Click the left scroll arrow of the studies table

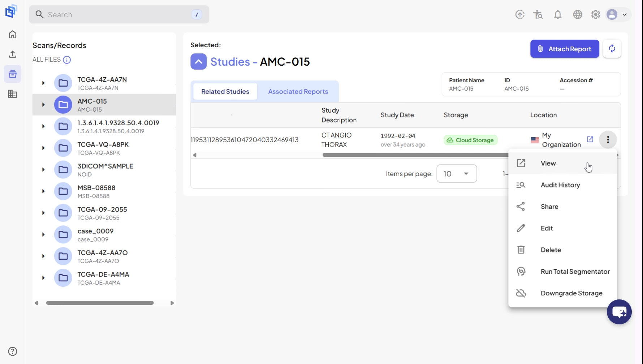[x=195, y=155]
